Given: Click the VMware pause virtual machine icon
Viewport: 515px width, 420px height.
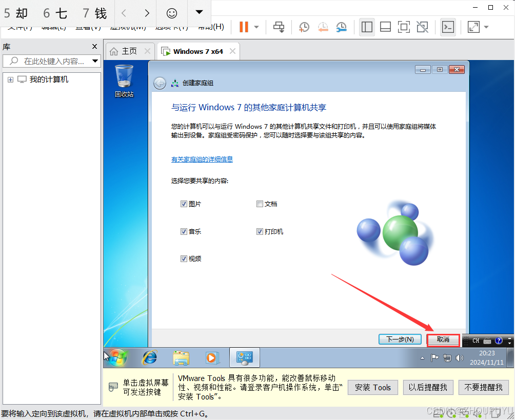Looking at the screenshot, I should 244,27.
